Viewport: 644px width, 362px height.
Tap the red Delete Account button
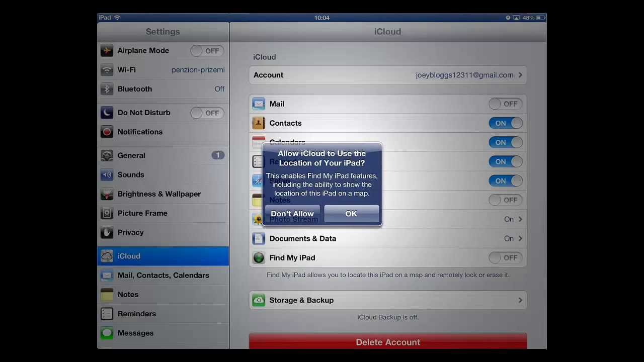tap(388, 341)
